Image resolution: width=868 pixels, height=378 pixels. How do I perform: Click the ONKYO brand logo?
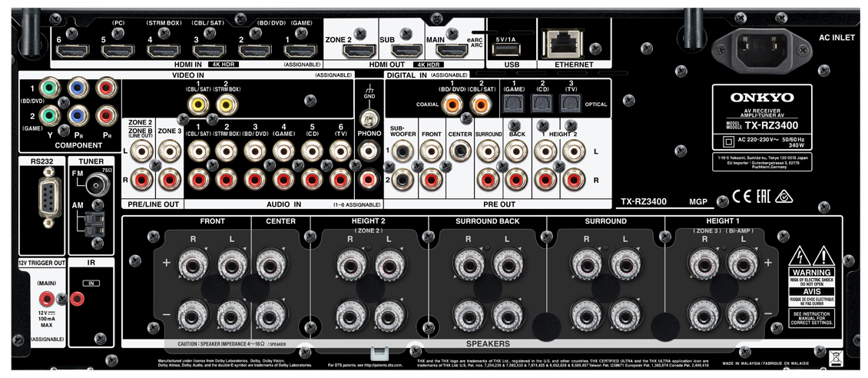762,98
